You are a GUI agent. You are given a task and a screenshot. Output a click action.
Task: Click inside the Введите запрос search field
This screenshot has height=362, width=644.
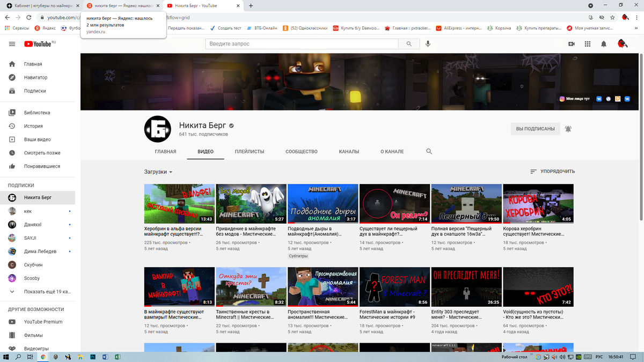click(302, 44)
